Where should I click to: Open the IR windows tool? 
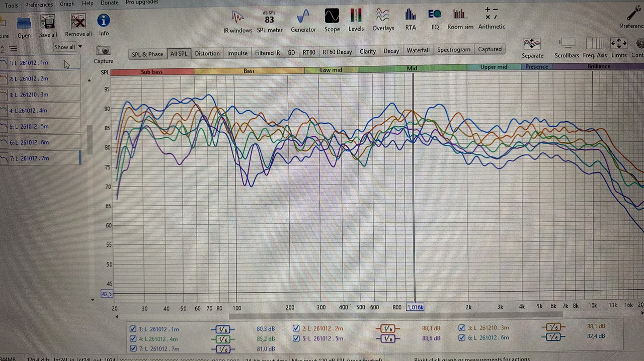click(x=237, y=18)
